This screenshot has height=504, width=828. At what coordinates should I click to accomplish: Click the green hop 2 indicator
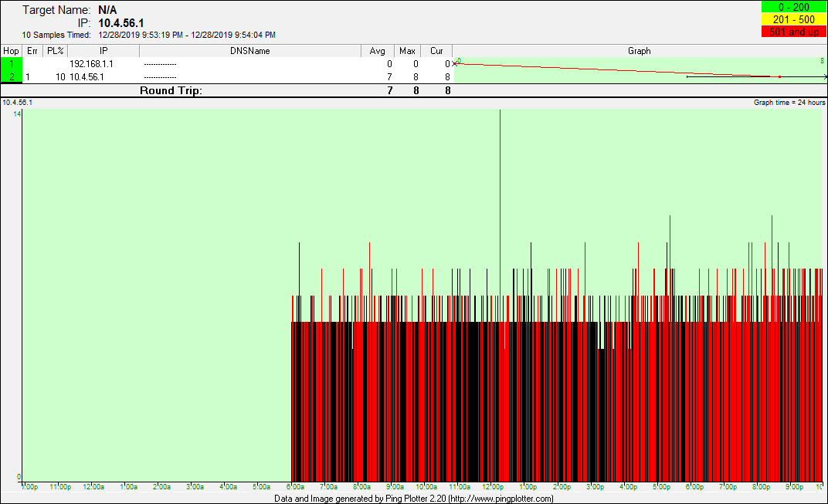(11, 77)
